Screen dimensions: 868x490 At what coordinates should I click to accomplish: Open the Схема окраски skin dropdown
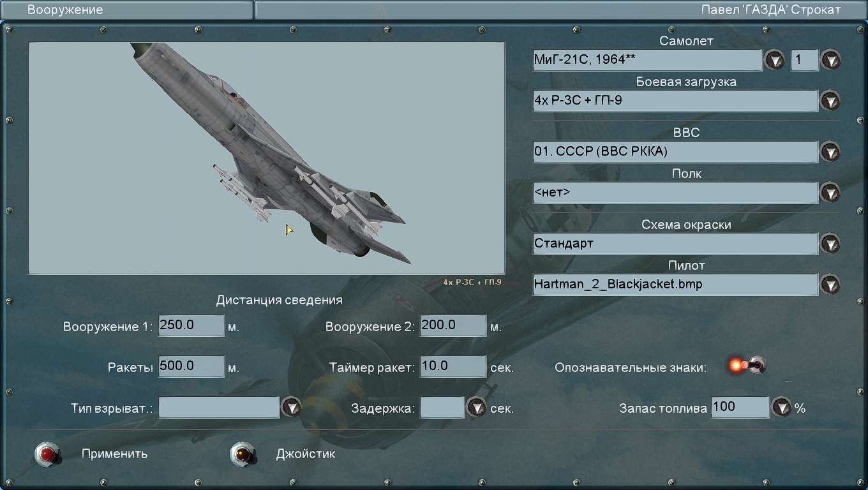click(x=830, y=244)
